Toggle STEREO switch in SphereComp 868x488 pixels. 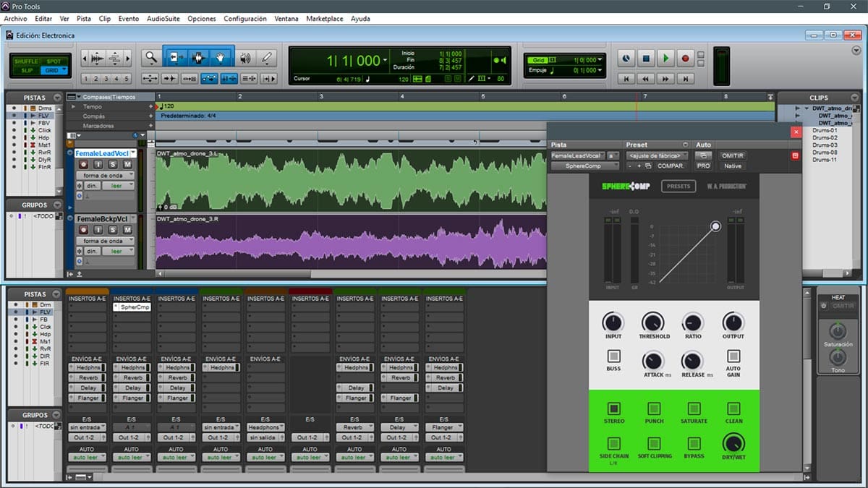point(613,408)
